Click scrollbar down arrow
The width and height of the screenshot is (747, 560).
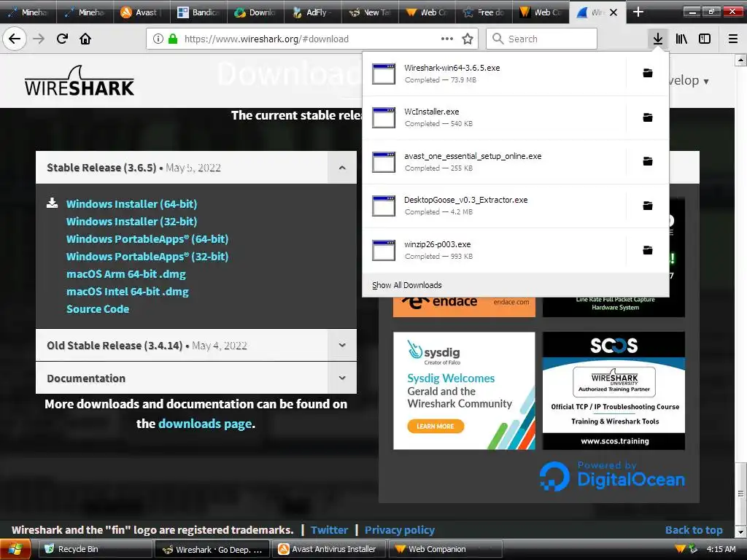[740, 532]
